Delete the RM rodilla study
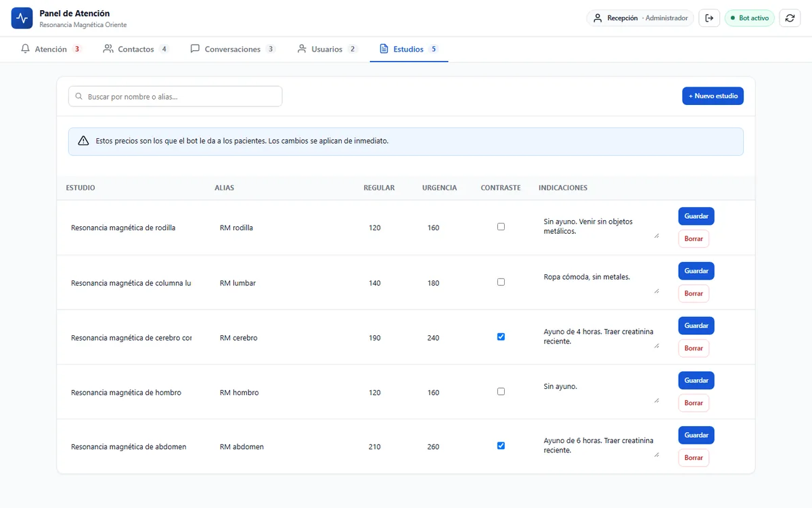The image size is (812, 508). (x=694, y=238)
